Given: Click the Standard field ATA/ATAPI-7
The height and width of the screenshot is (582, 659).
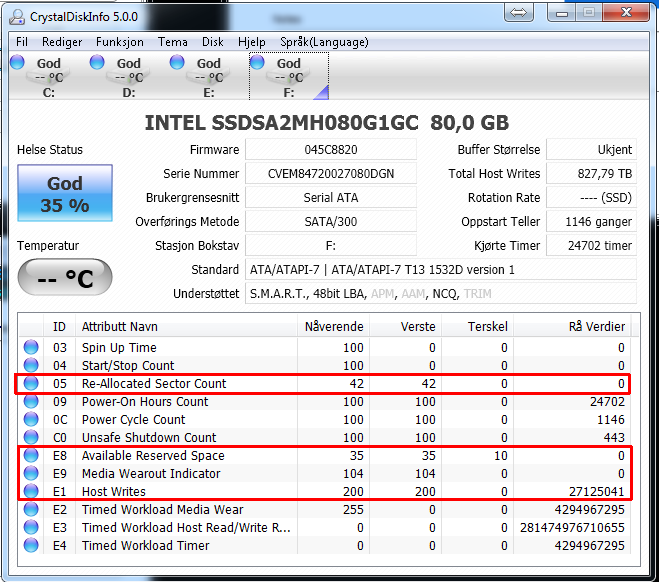Looking at the screenshot, I should click(441, 269).
